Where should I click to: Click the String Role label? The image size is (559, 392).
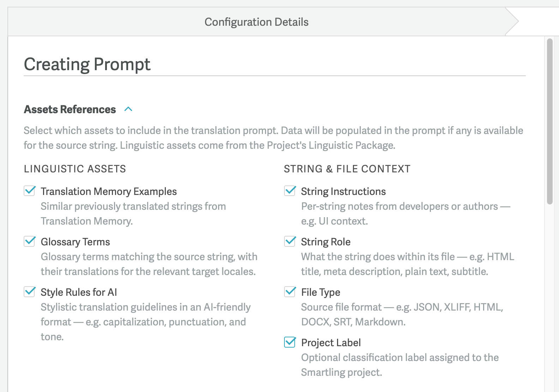pyautogui.click(x=326, y=242)
